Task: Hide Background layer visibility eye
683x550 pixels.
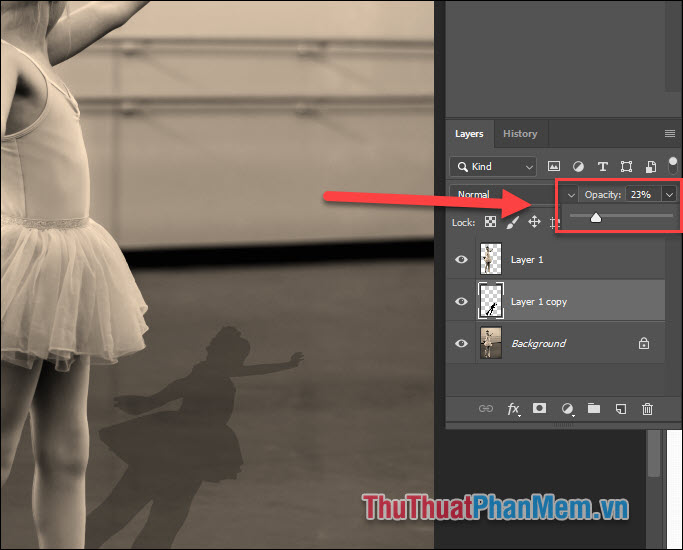Action: [x=461, y=344]
